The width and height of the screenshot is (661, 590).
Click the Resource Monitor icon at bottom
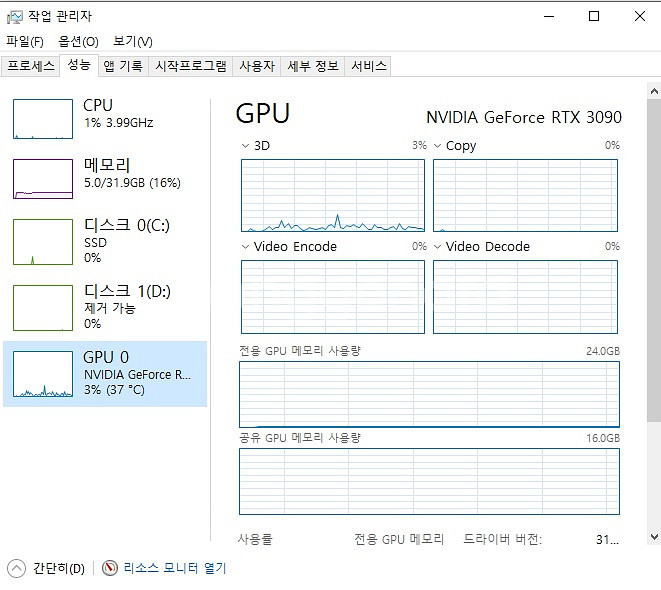(110, 568)
